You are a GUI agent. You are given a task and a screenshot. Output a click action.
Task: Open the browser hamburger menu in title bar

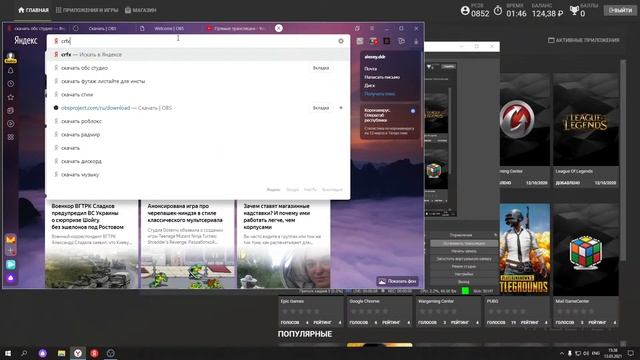372,28
